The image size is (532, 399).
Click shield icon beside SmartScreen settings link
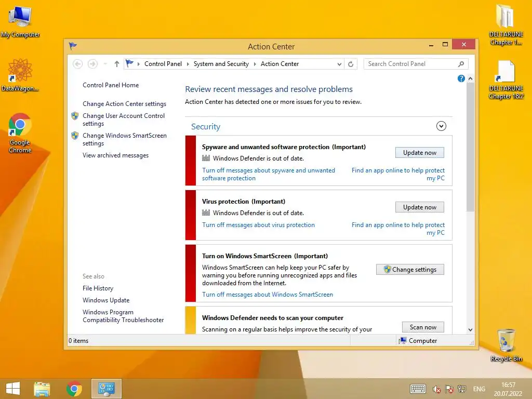75,136
